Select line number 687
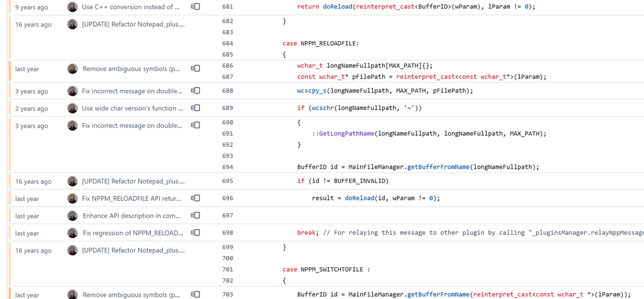The image size is (644, 299). (x=227, y=77)
